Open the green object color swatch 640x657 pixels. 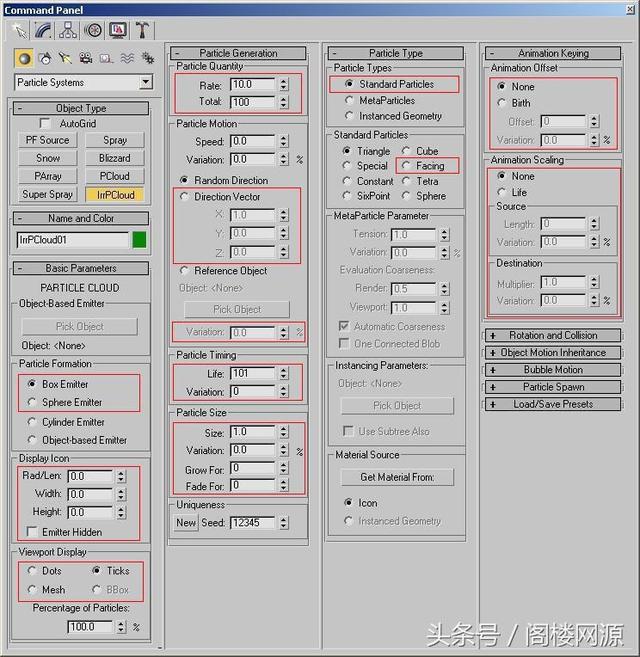tap(139, 240)
